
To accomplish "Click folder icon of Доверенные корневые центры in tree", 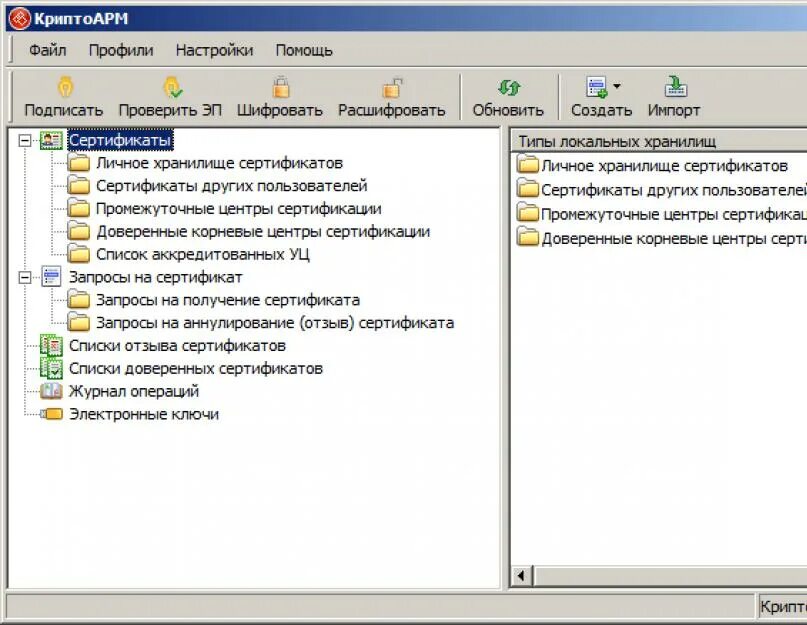I will pos(79,232).
